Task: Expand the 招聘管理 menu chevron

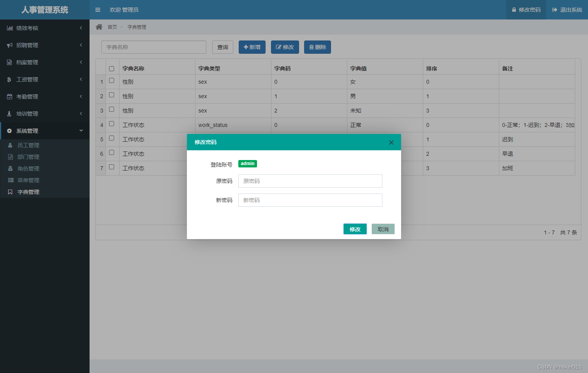Action: click(81, 45)
